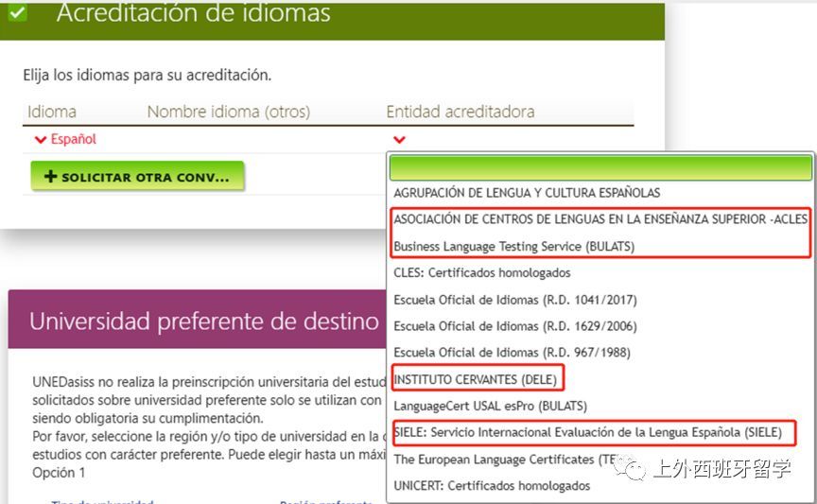Select Agrupación de Lengua y Cultura Españolas
817x504 pixels.
pyautogui.click(x=527, y=193)
